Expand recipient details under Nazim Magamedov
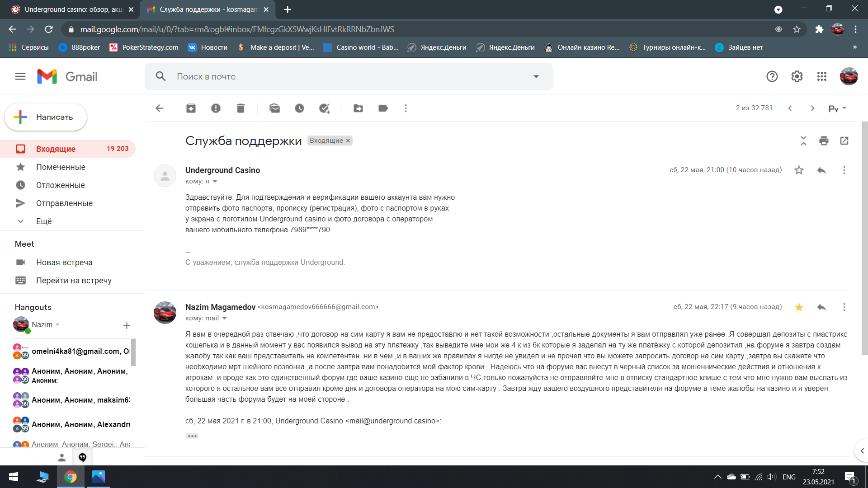This screenshot has width=868, height=488. [x=224, y=319]
